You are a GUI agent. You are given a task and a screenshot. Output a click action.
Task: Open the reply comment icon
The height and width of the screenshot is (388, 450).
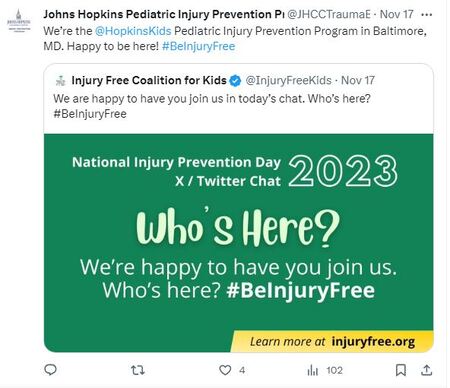50,370
